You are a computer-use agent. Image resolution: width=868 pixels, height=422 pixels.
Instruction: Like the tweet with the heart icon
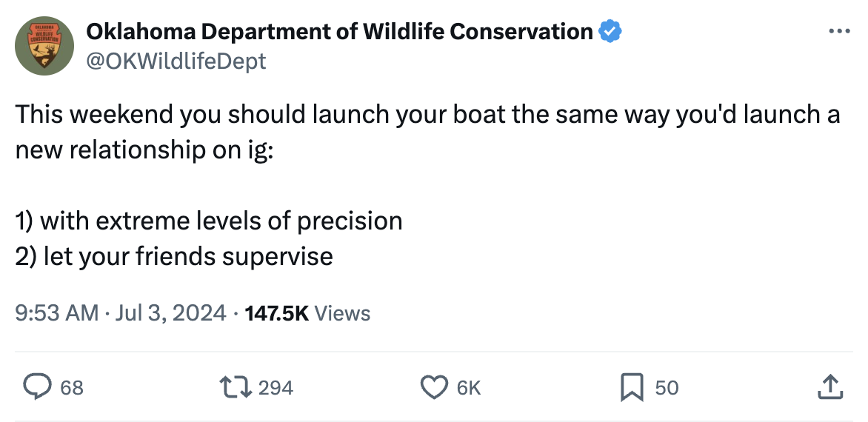click(435, 387)
